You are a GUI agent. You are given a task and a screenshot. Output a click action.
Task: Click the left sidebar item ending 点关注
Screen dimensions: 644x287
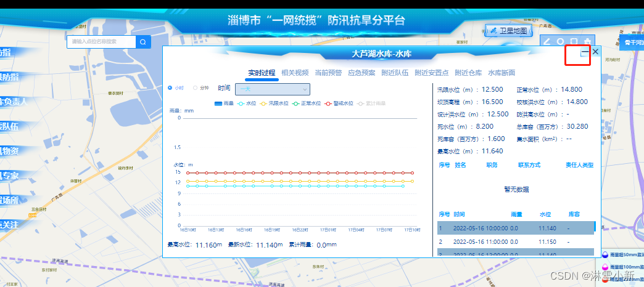point(10,225)
